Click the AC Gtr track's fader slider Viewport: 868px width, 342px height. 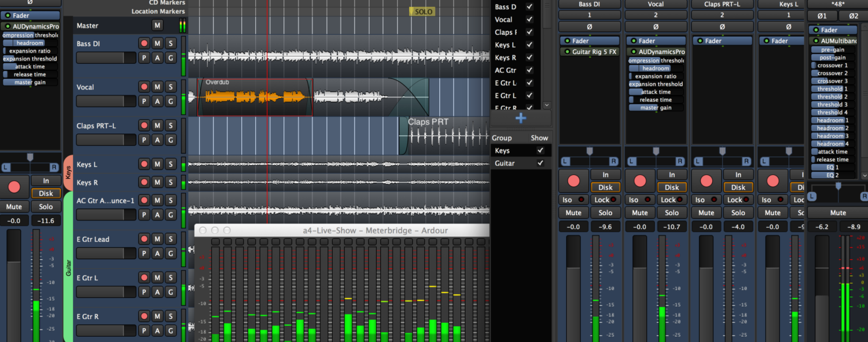(x=106, y=214)
